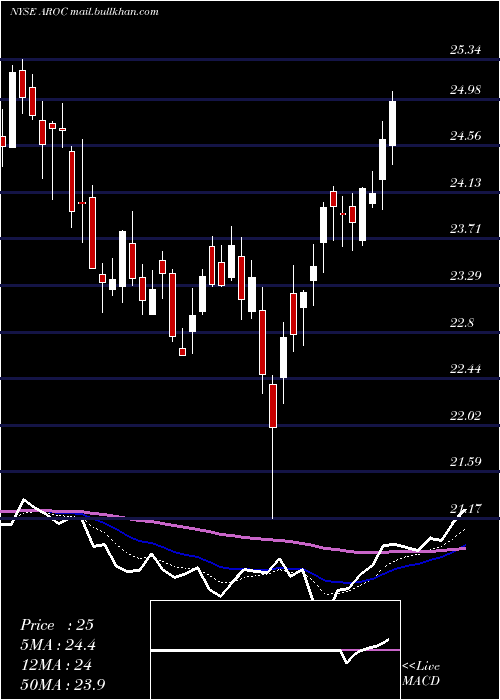Click the MACD inset chart panel
The height and width of the screenshot is (700, 500).
(x=275, y=650)
